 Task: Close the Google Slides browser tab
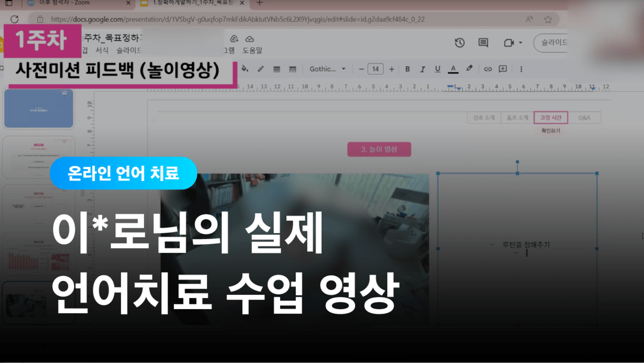pyautogui.click(x=242, y=3)
